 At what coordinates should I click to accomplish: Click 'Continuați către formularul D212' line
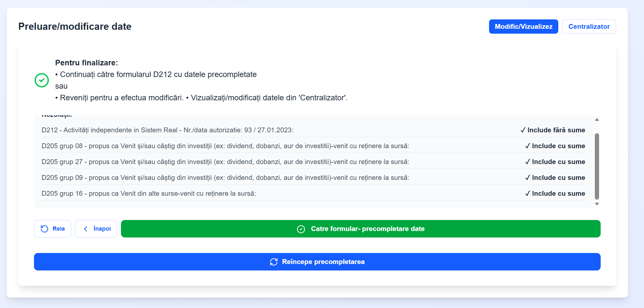click(156, 74)
